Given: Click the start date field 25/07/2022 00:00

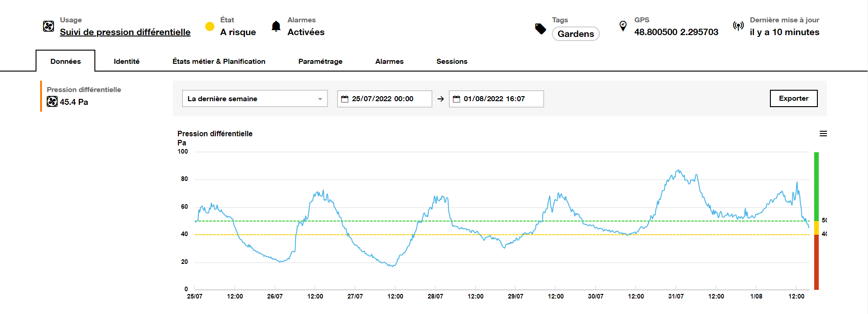Looking at the screenshot, I should coord(388,99).
